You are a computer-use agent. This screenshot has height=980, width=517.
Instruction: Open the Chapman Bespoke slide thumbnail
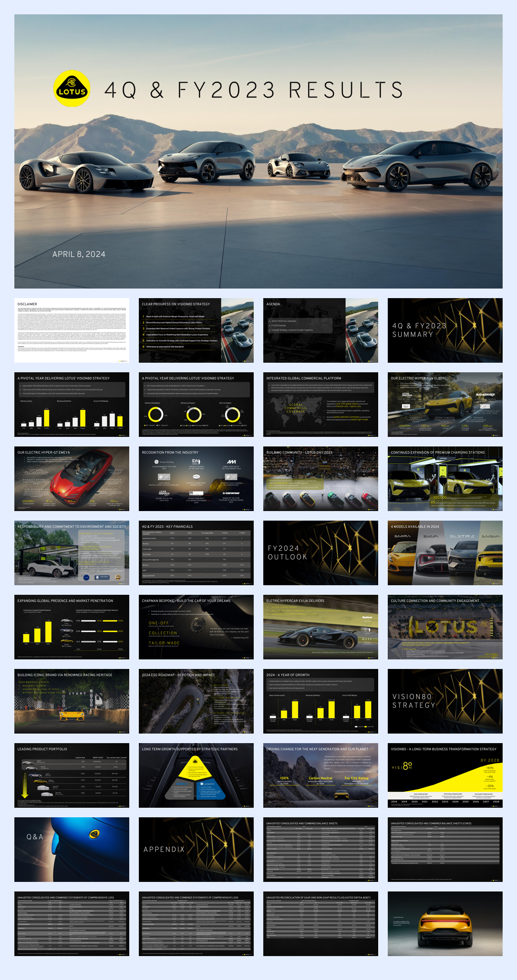196,627
